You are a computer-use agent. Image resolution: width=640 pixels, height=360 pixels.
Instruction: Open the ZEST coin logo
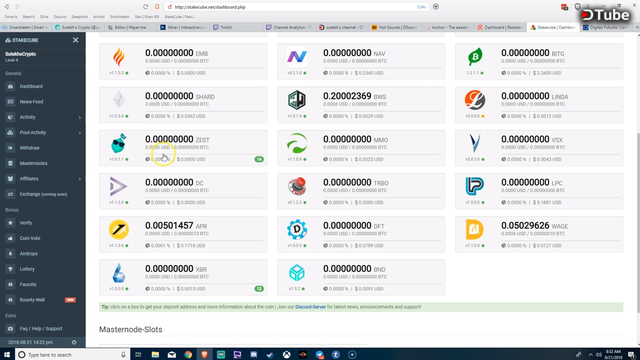coord(119,143)
